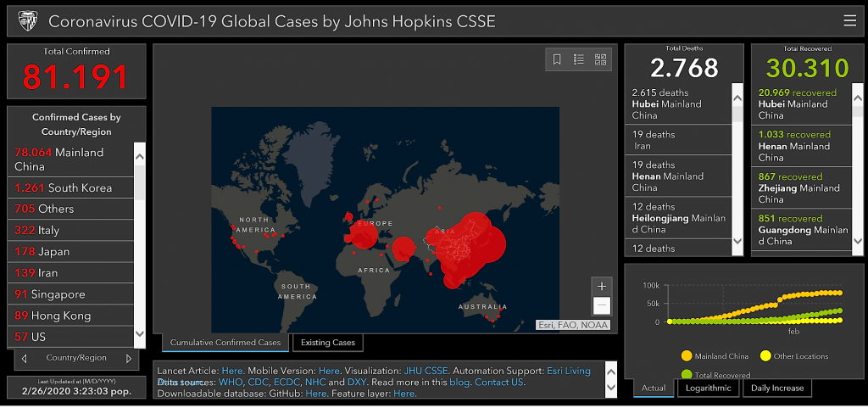Switch to Cumulative Confirmed Cases tab
The height and width of the screenshot is (408, 868).
tap(225, 343)
